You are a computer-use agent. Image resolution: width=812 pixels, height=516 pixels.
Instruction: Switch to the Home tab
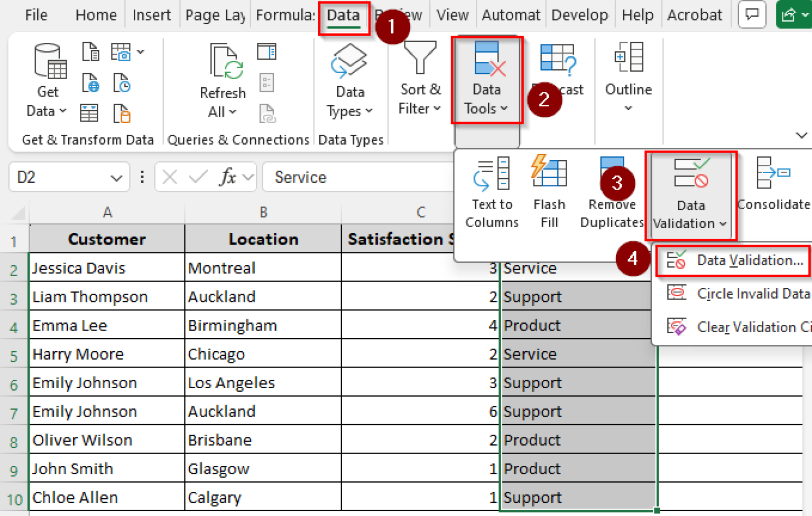(95, 15)
